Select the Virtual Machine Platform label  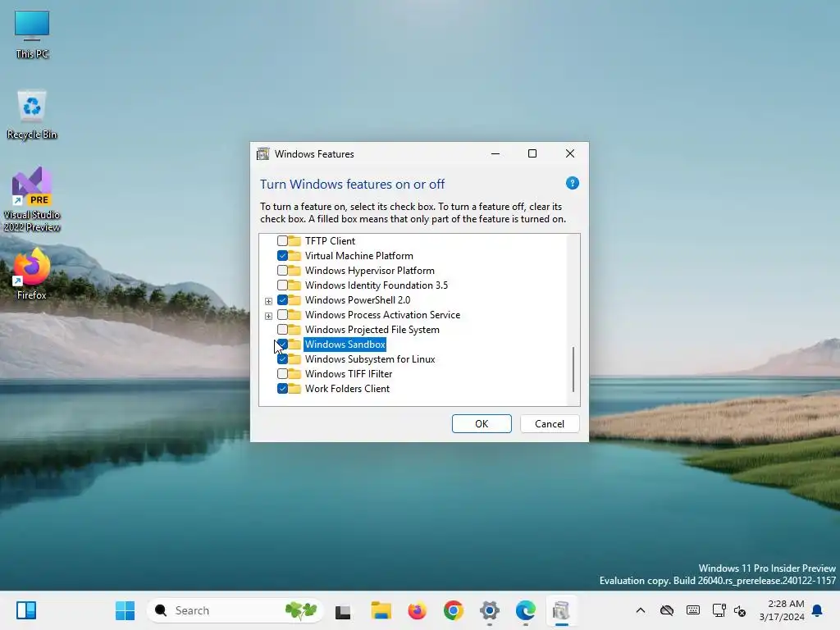(x=359, y=256)
